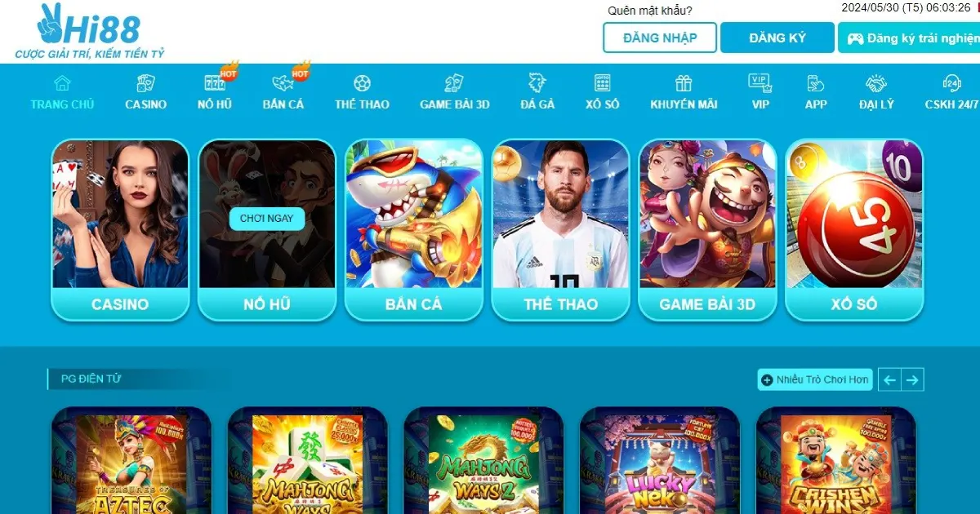Follow the Quên mật khẩu link

[650, 11]
